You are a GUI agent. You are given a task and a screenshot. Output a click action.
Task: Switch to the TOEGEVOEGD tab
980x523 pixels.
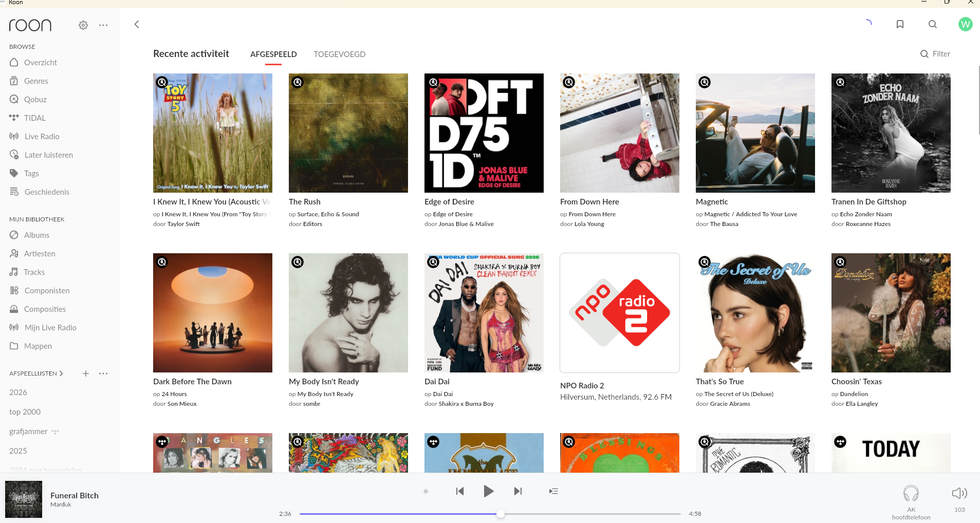340,54
